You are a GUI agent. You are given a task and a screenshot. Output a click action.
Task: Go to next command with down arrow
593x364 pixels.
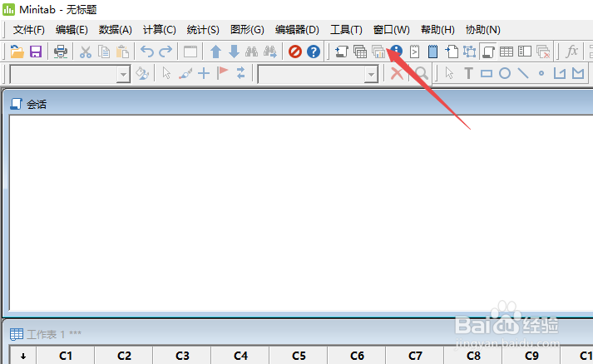(234, 52)
